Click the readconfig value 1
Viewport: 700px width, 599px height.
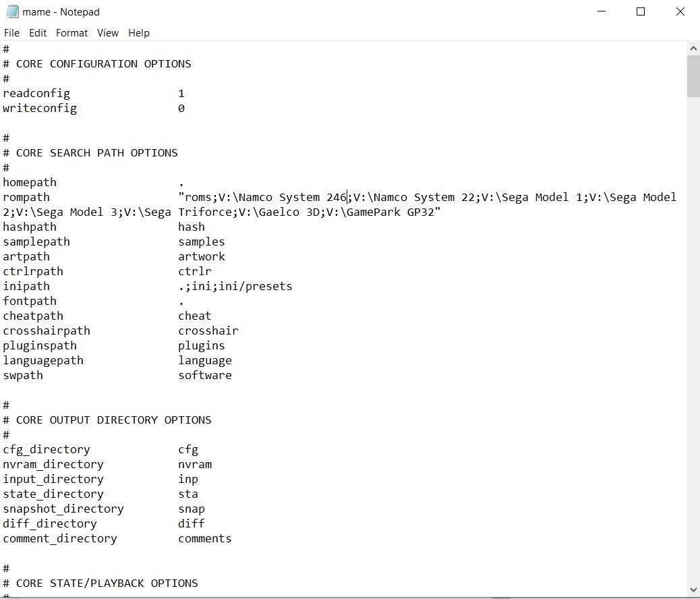click(x=181, y=94)
